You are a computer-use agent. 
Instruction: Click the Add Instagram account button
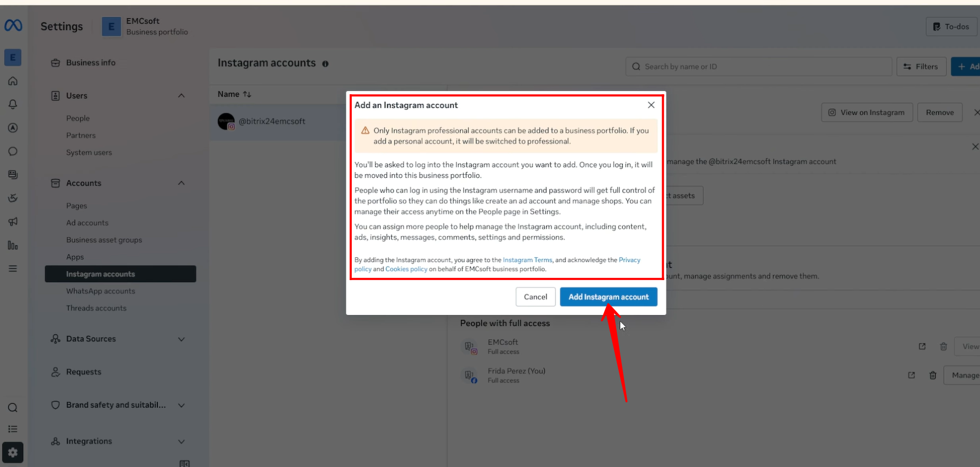pos(608,297)
